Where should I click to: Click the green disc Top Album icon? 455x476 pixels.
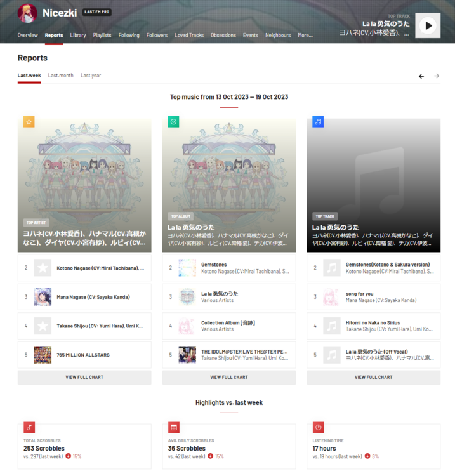click(x=173, y=121)
